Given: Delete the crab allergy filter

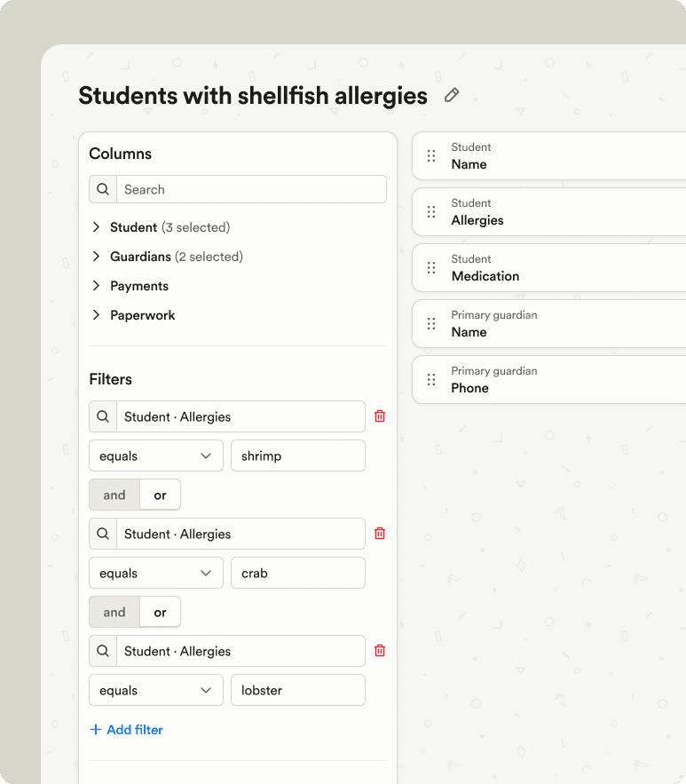Looking at the screenshot, I should [x=380, y=533].
